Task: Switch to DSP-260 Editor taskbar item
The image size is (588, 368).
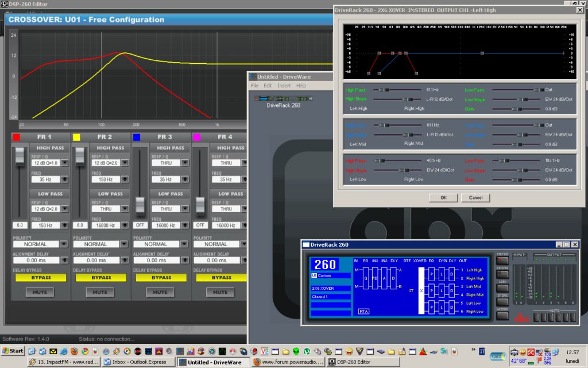Action: point(363,362)
